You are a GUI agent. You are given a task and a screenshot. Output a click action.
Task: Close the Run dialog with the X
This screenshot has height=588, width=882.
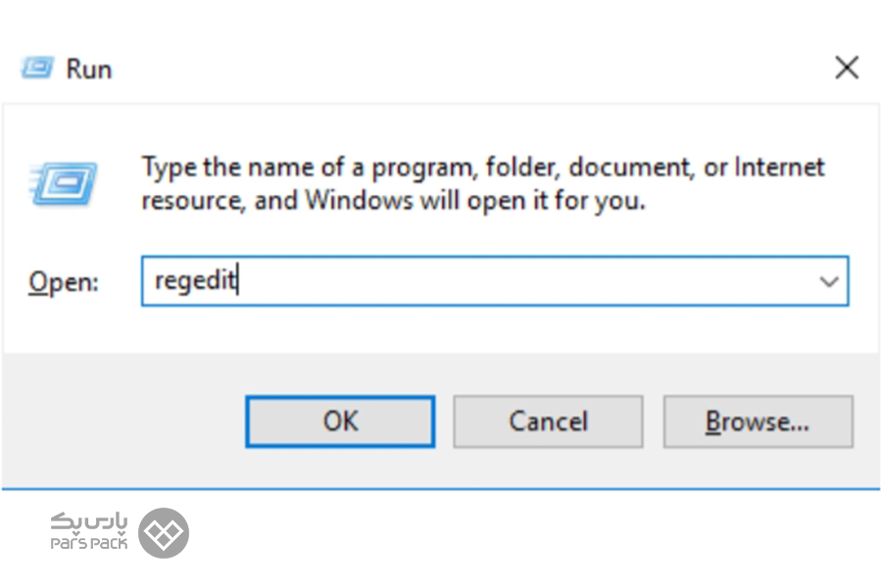click(x=847, y=68)
